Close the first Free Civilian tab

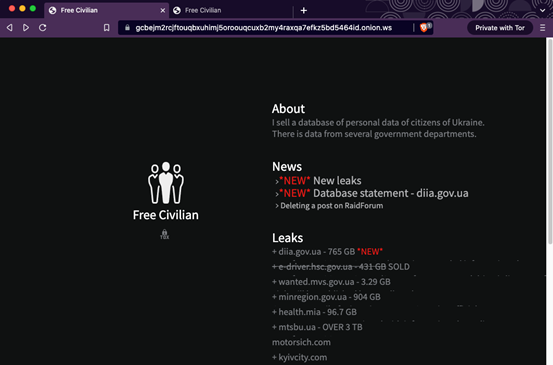click(x=163, y=11)
